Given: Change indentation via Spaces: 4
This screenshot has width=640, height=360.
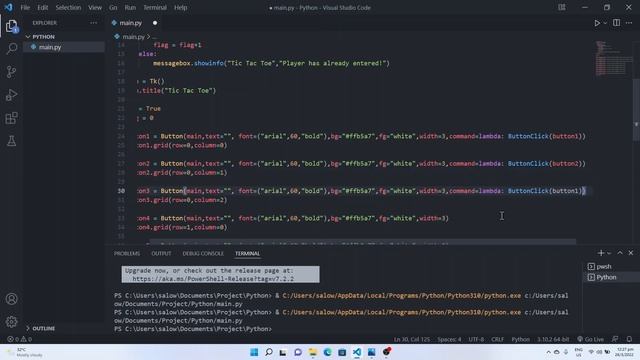Looking at the screenshot, I should [449, 339].
